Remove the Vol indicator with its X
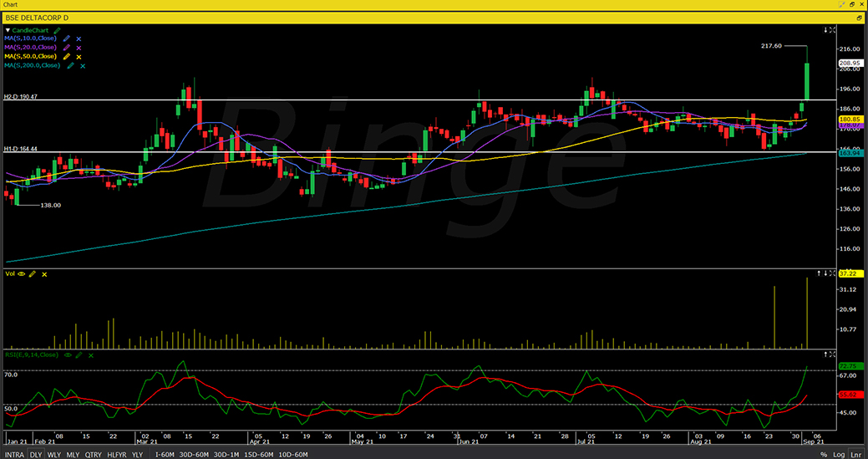 pos(44,274)
